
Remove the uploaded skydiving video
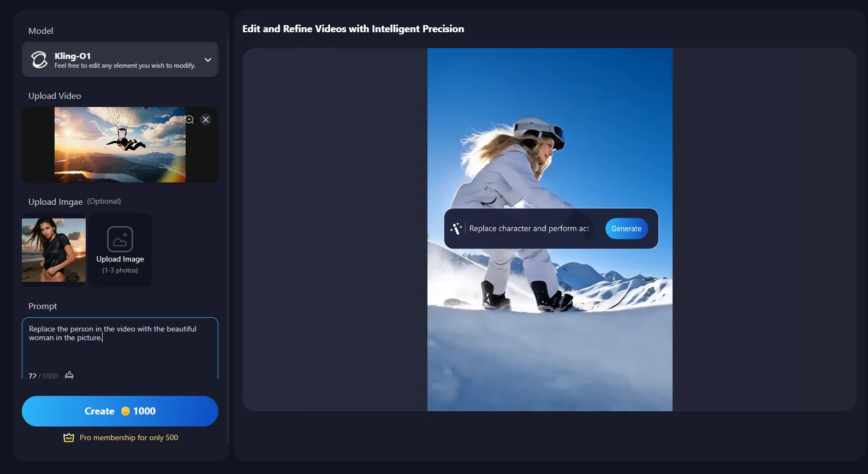click(x=206, y=120)
